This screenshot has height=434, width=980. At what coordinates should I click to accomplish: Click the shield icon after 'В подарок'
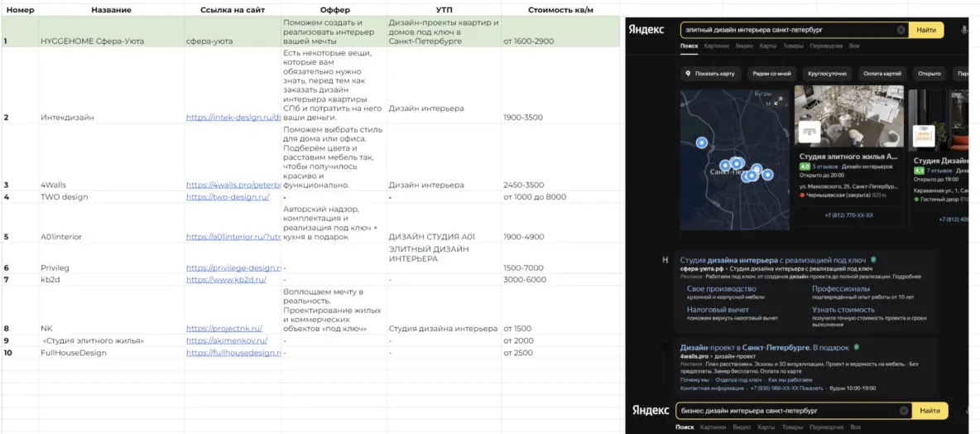click(x=856, y=347)
